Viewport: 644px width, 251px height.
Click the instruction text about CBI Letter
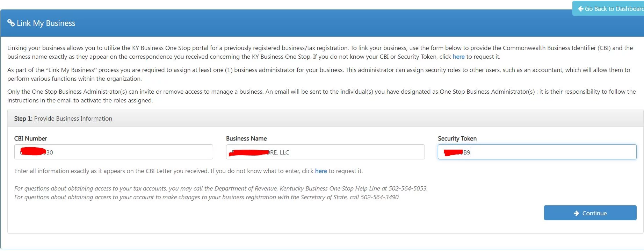pyautogui.click(x=188, y=171)
